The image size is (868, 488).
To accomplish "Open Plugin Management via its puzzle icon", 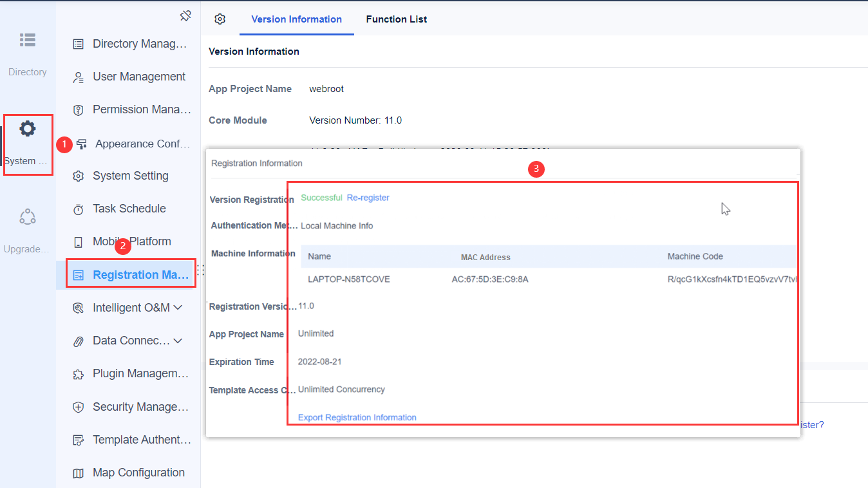I will click(x=79, y=373).
